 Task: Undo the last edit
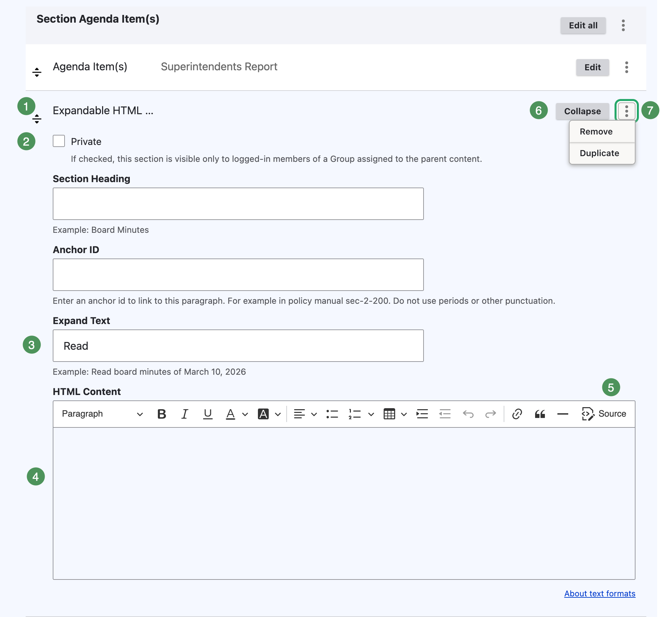click(468, 414)
